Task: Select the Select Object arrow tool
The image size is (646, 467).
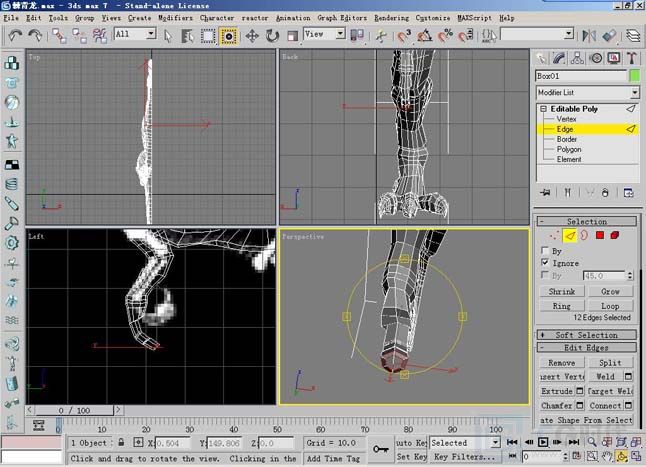Action: [167, 36]
